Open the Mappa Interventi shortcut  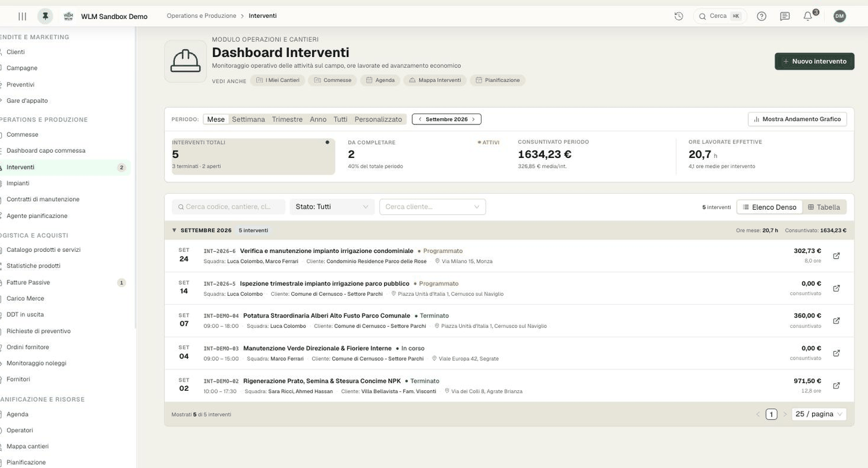[435, 81]
